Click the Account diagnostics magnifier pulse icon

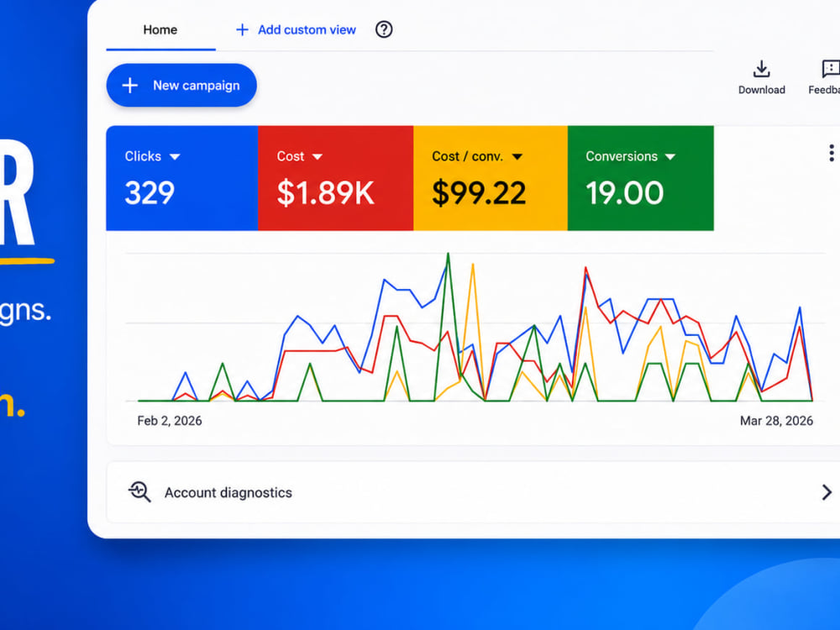139,491
